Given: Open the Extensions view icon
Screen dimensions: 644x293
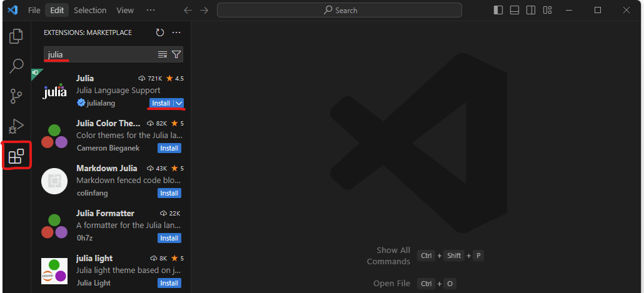Looking at the screenshot, I should coord(16,156).
